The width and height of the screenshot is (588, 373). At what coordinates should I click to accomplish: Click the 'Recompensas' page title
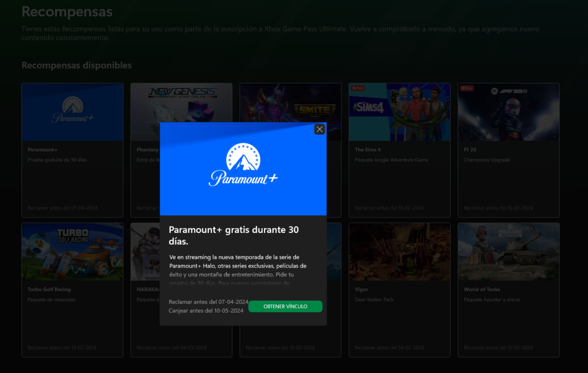pos(67,11)
